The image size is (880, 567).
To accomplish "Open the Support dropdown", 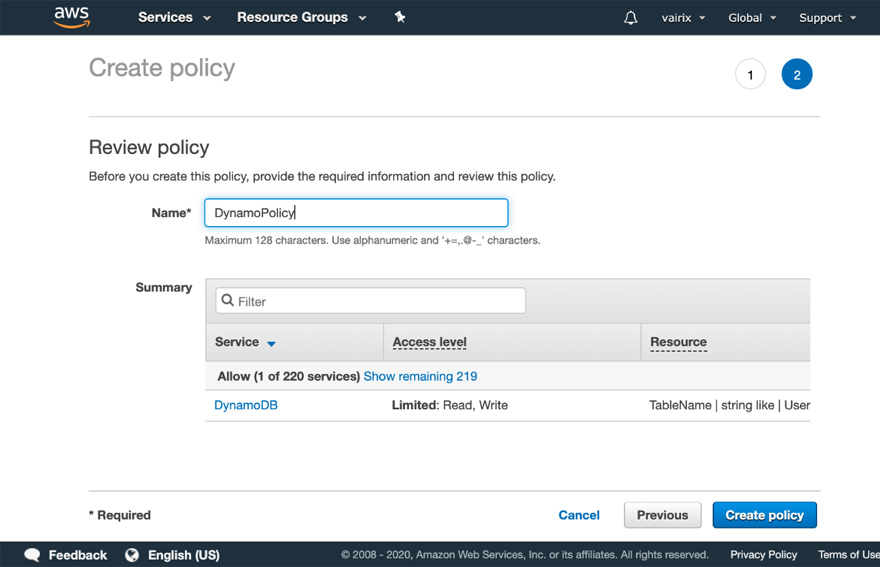I will (x=827, y=18).
